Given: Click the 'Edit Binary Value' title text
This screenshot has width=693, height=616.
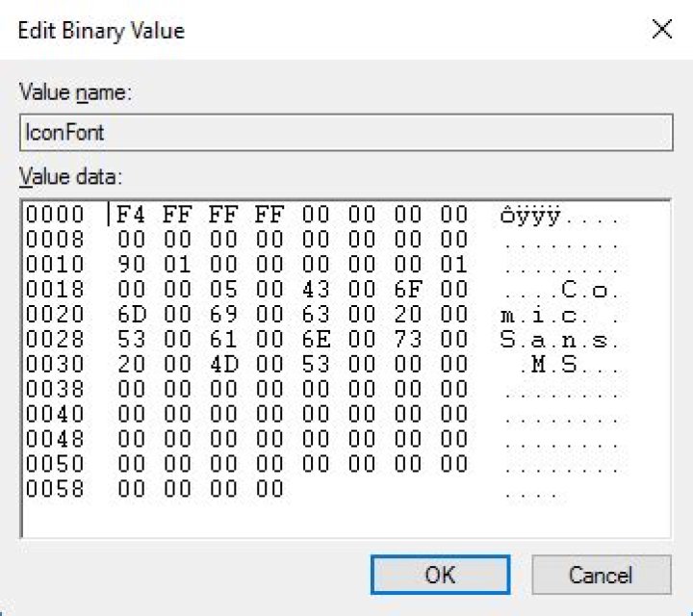Looking at the screenshot, I should click(101, 31).
